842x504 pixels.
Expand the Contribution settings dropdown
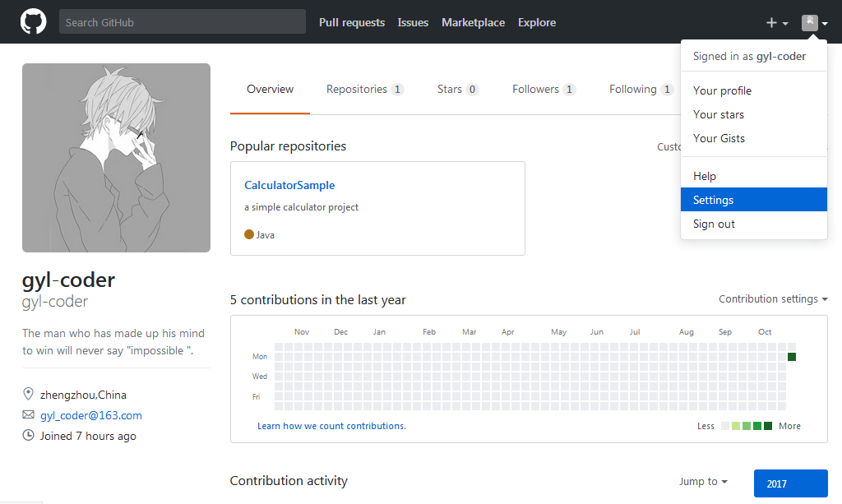[x=773, y=299]
